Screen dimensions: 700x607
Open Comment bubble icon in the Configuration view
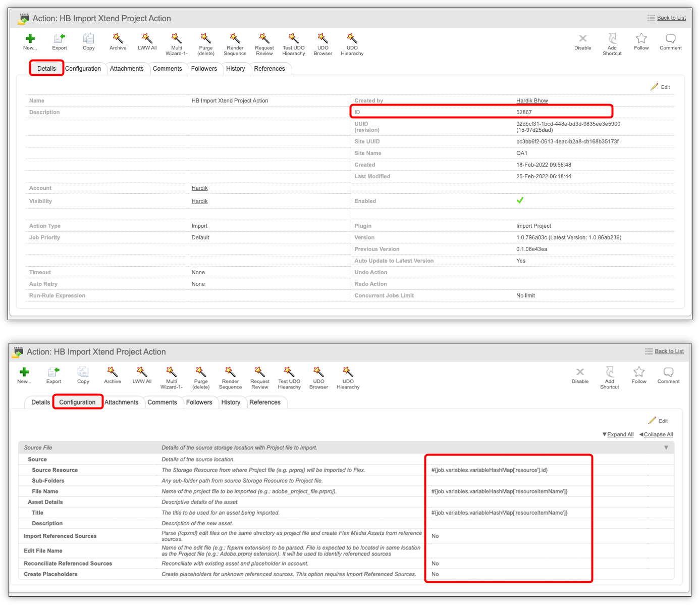click(x=668, y=373)
